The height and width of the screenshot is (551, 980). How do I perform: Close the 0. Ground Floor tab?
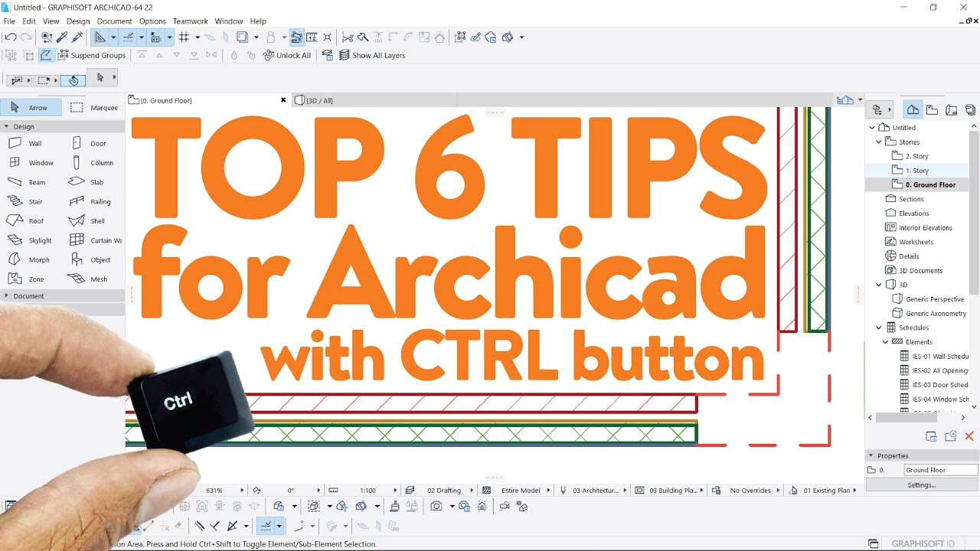click(x=283, y=100)
